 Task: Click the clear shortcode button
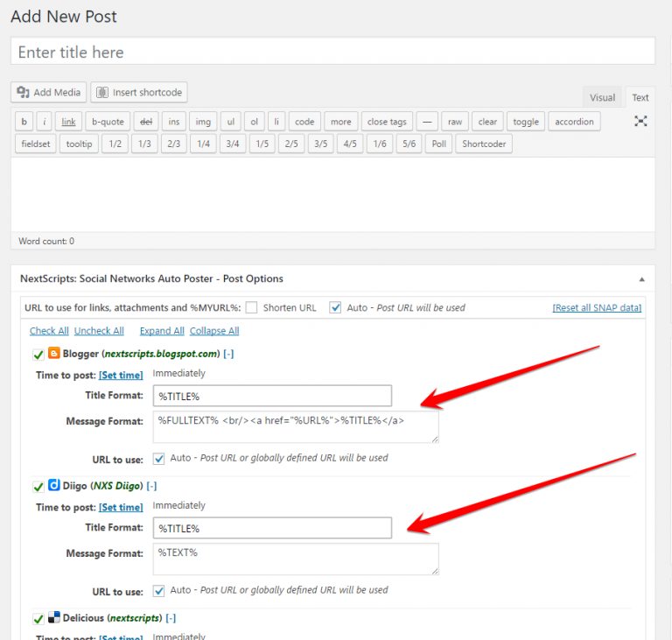pyautogui.click(x=487, y=122)
